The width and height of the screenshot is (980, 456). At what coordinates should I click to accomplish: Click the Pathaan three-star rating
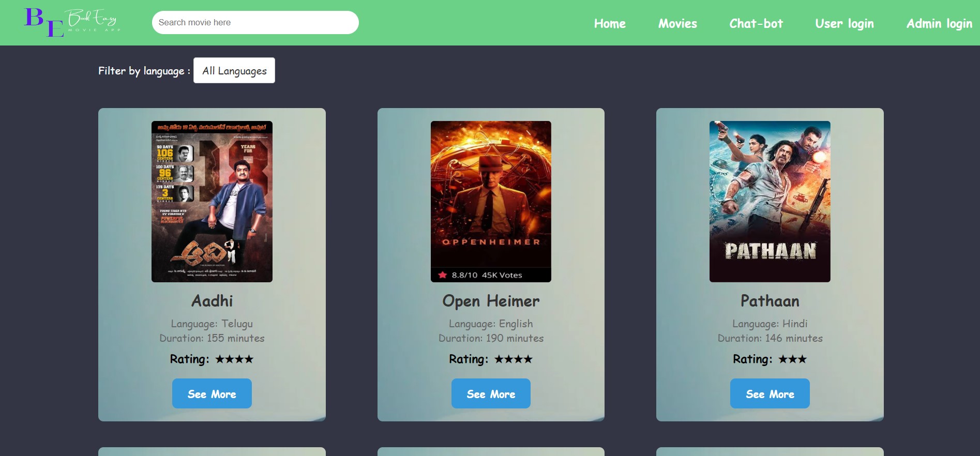tap(792, 359)
